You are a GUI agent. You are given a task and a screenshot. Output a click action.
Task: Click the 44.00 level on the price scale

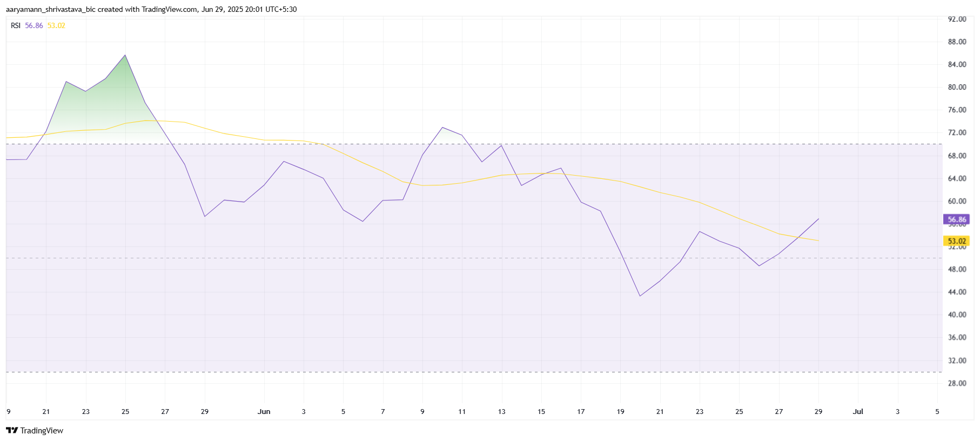pyautogui.click(x=957, y=292)
